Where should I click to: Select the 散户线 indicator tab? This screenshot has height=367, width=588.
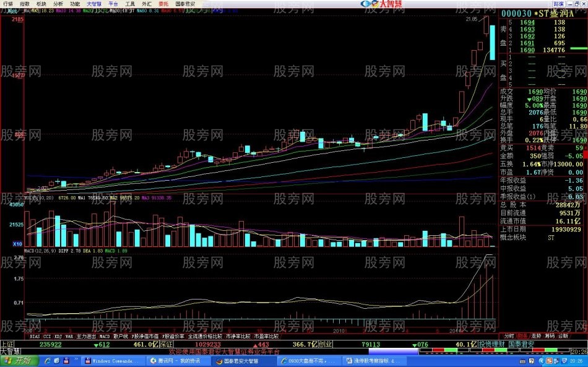pyautogui.click(x=120, y=337)
